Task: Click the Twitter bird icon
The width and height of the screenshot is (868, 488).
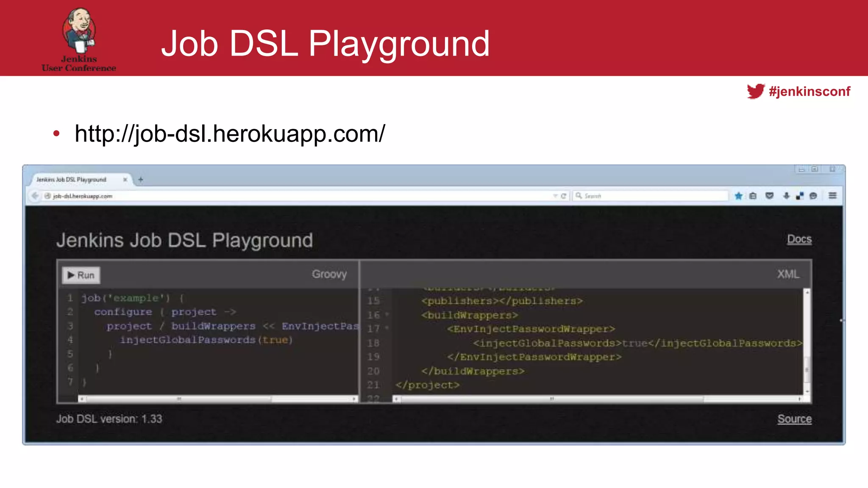Action: tap(756, 91)
